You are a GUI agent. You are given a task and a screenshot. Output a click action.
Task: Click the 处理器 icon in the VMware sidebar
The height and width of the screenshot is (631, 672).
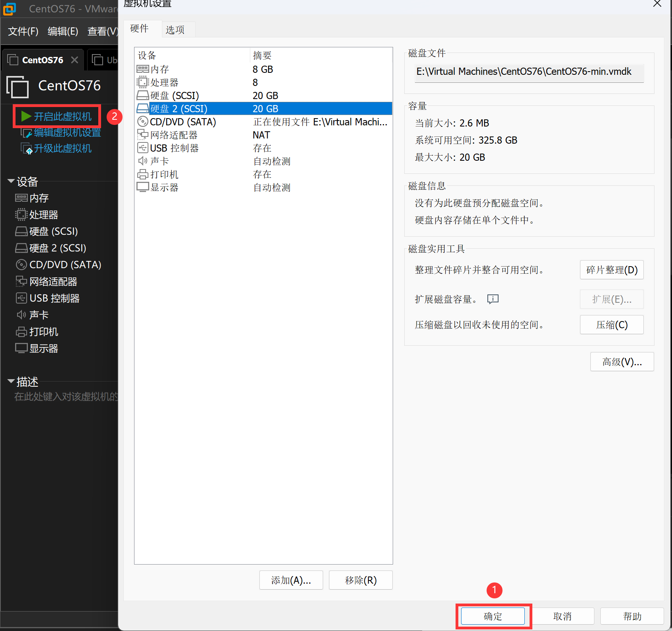tap(21, 215)
